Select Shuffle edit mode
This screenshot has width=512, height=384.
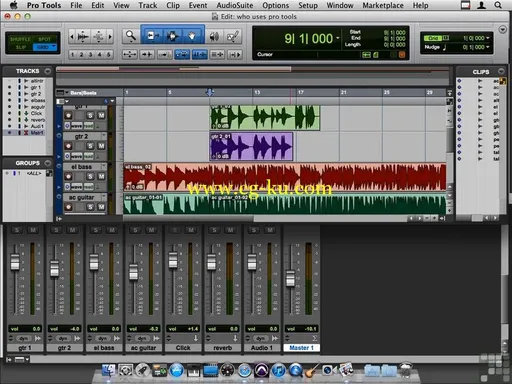click(20, 39)
